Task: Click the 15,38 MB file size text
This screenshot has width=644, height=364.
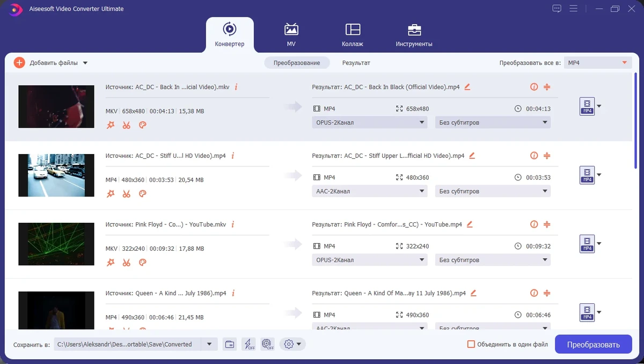Action: tap(191, 111)
